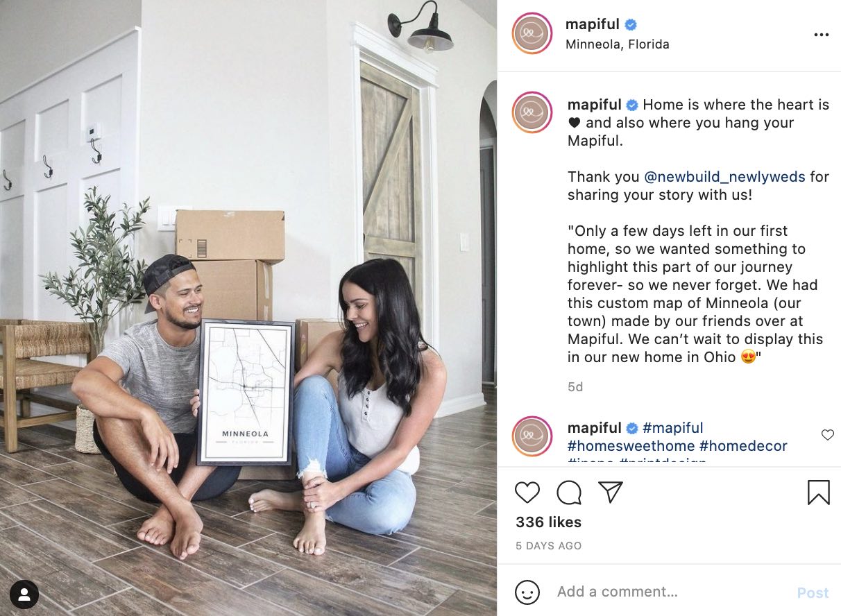Image resolution: width=841 pixels, height=616 pixels.
Task: Click the mapiful avatar in the post header
Action: tap(532, 34)
